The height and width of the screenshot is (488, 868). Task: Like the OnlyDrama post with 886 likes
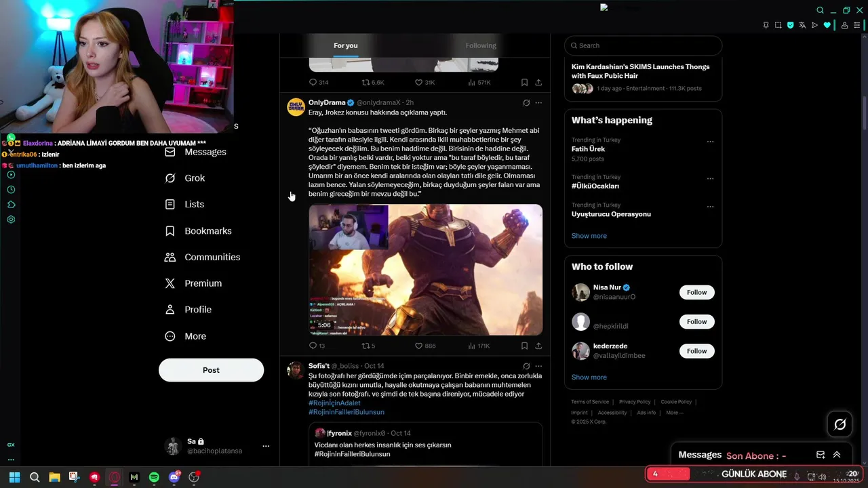point(425,346)
